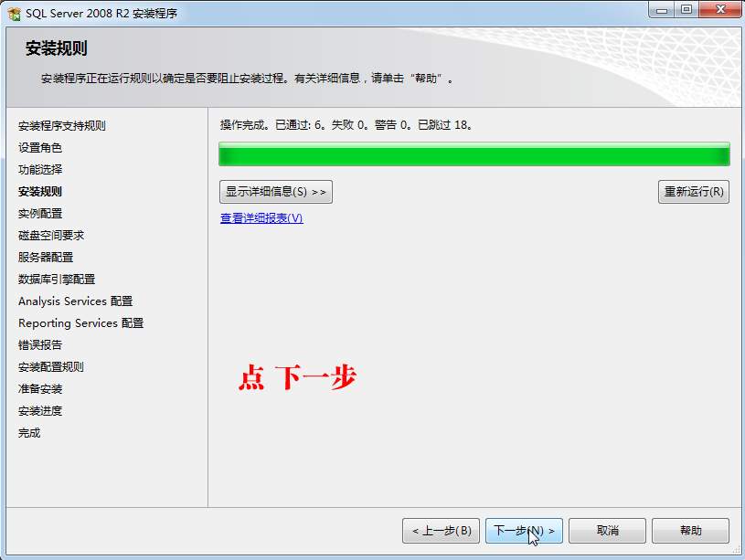Select 磁盘空间要求 step in sidebar
Viewport: 745px width, 560px height.
click(x=51, y=235)
